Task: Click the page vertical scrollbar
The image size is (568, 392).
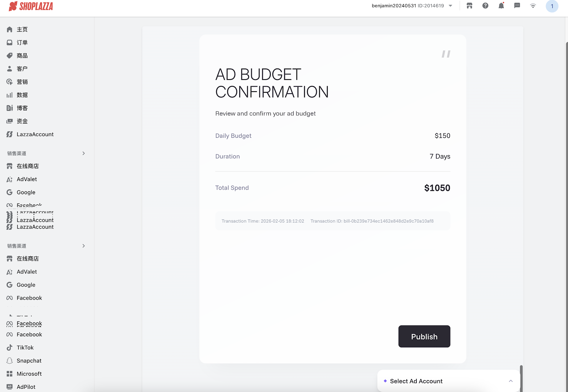Action: pyautogui.click(x=566, y=213)
